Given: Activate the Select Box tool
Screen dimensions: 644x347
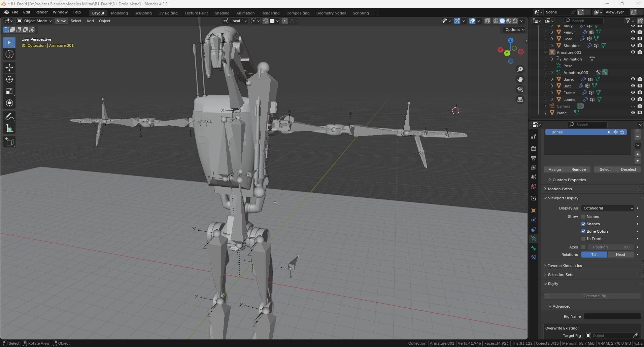Looking at the screenshot, I should tap(9, 42).
